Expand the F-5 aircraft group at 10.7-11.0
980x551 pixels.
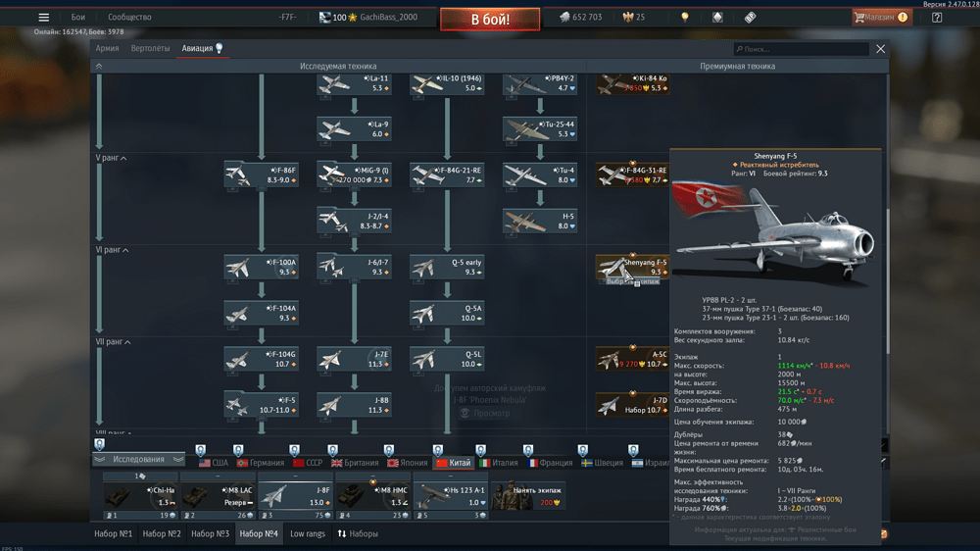262,405
